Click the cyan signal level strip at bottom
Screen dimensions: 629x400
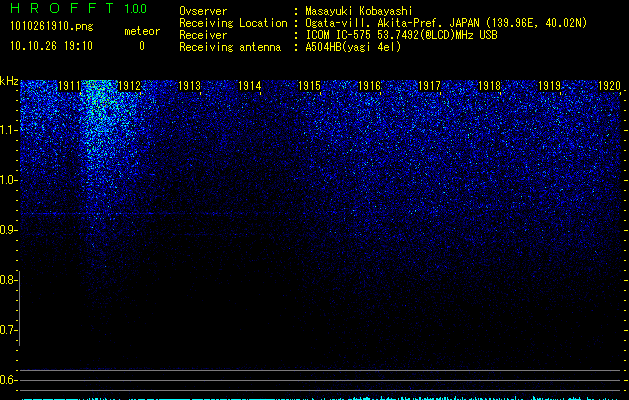pyautogui.click(x=321, y=398)
